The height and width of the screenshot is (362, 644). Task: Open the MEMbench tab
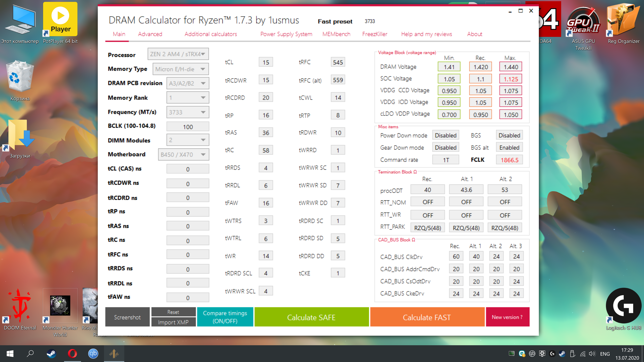pos(336,34)
